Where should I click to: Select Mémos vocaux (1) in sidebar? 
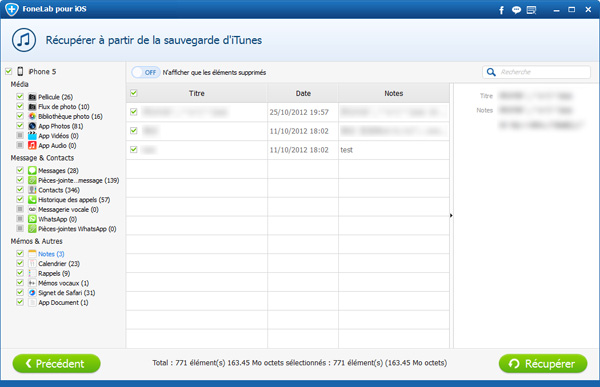(64, 283)
